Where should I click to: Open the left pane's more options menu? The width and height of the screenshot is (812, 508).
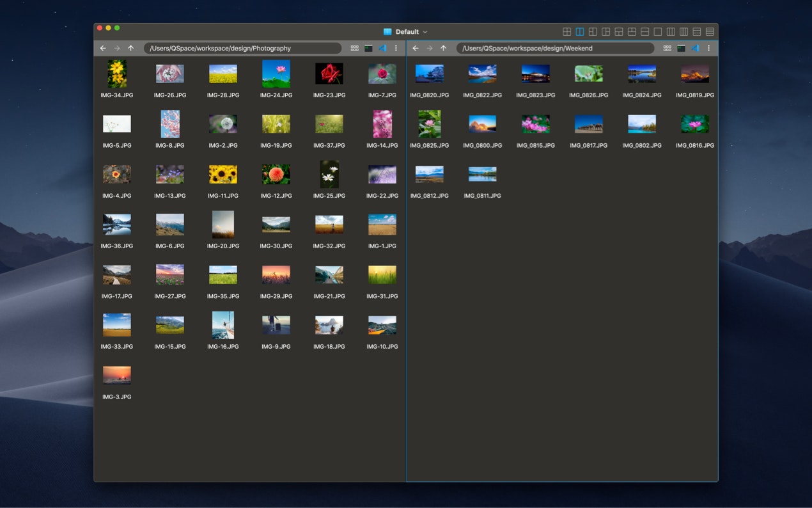[396, 48]
